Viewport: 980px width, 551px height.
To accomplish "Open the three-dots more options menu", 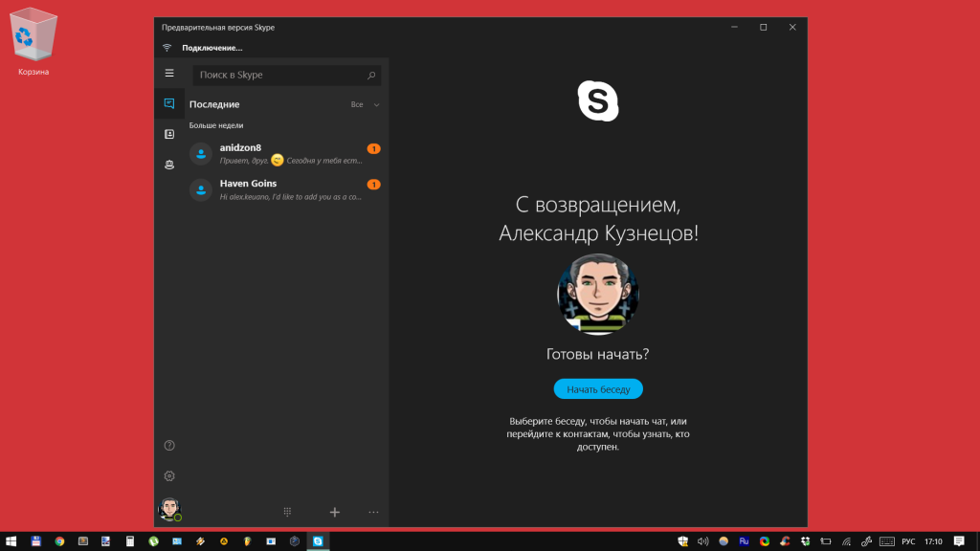I will [x=373, y=512].
